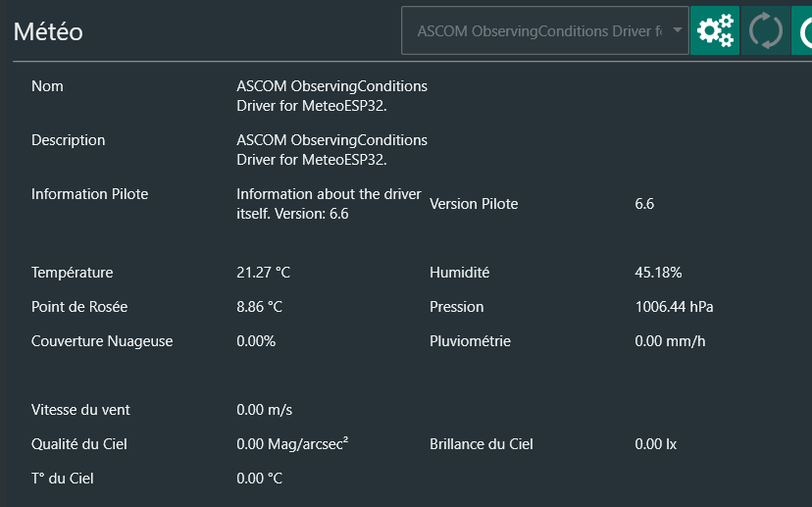Open driver settings with the gears icon
Image resolution: width=812 pixels, height=507 pixels.
click(x=714, y=30)
